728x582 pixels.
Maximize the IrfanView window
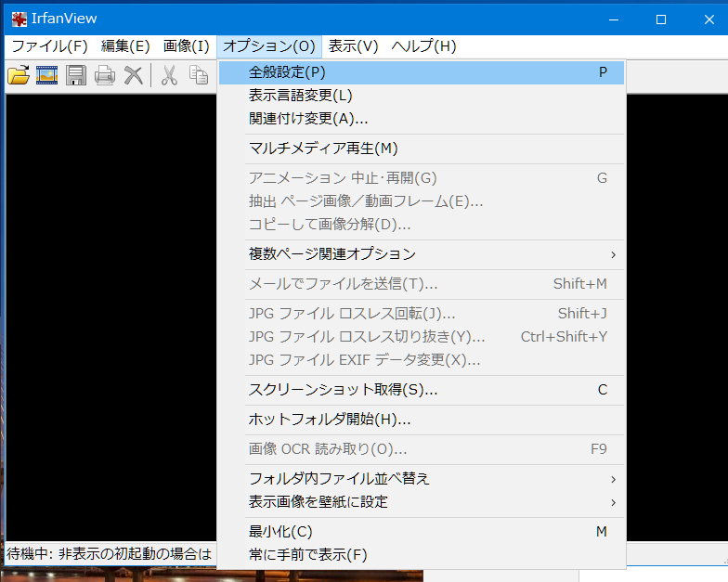tap(661, 19)
